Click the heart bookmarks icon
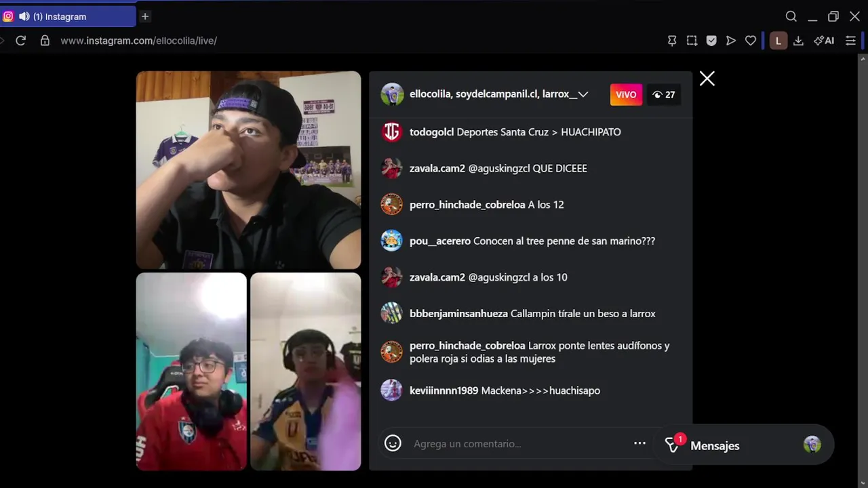The width and height of the screenshot is (868, 488). coord(751,41)
